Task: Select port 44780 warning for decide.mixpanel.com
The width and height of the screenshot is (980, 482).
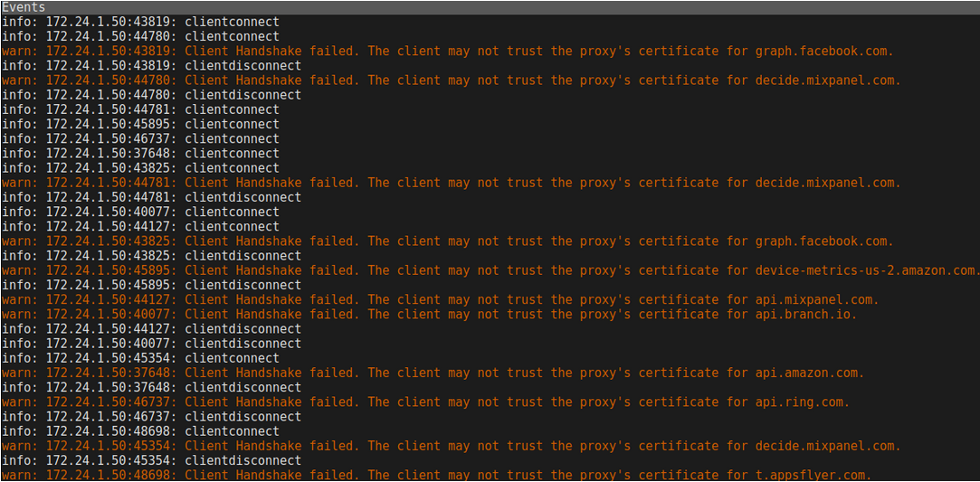Action: [452, 80]
